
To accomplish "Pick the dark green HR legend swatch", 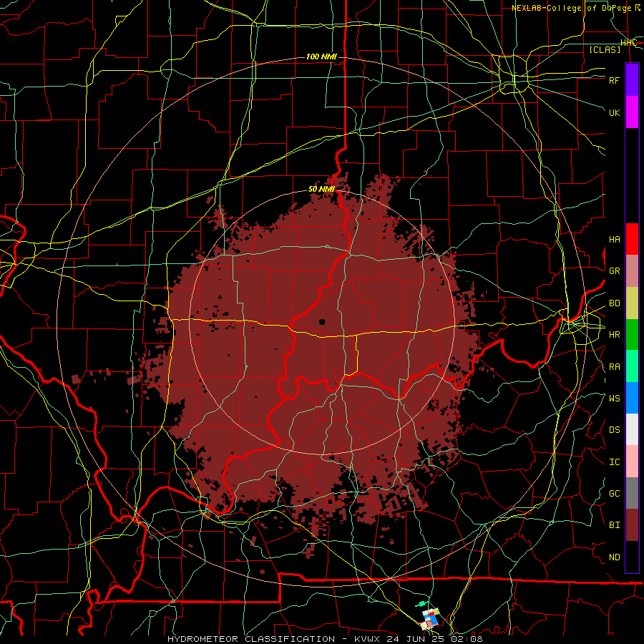I will [632, 334].
